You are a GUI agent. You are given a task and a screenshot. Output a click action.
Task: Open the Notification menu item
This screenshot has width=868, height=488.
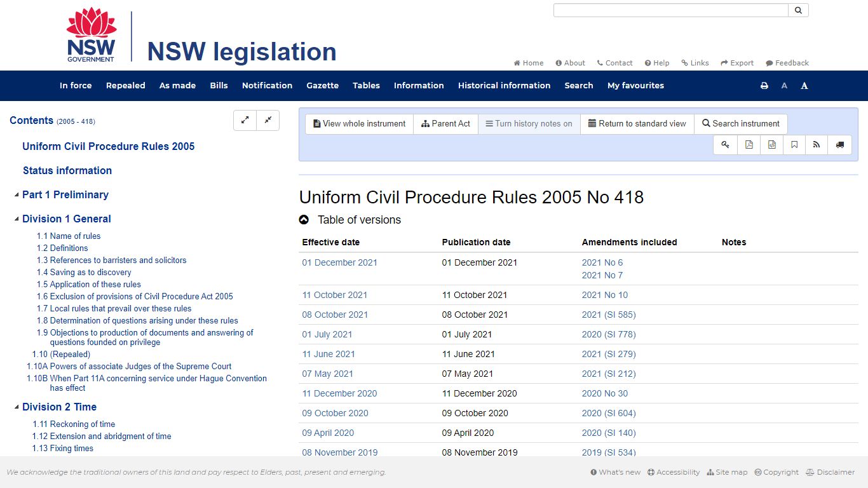click(x=267, y=86)
